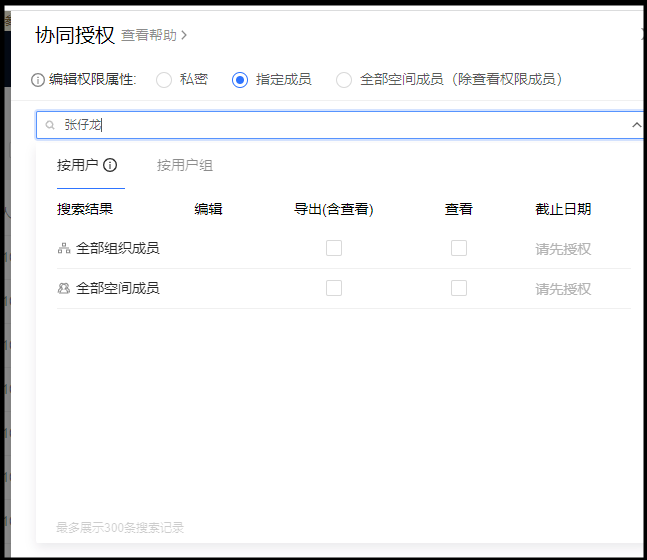Select the 全部空间成员 radio option
Image resolution: width=647 pixels, height=560 pixels.
344,80
